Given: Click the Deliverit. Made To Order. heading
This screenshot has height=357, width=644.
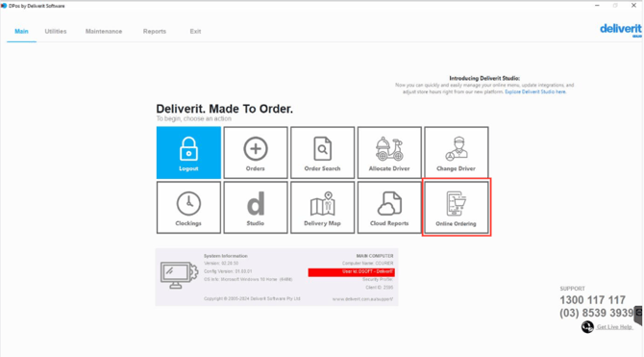Looking at the screenshot, I should [x=224, y=109].
